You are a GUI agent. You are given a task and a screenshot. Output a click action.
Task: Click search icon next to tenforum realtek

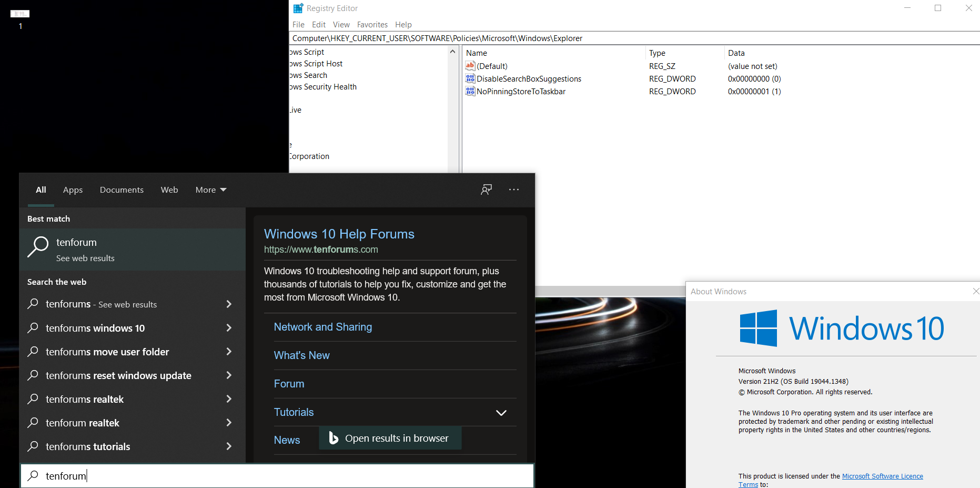pyautogui.click(x=33, y=423)
